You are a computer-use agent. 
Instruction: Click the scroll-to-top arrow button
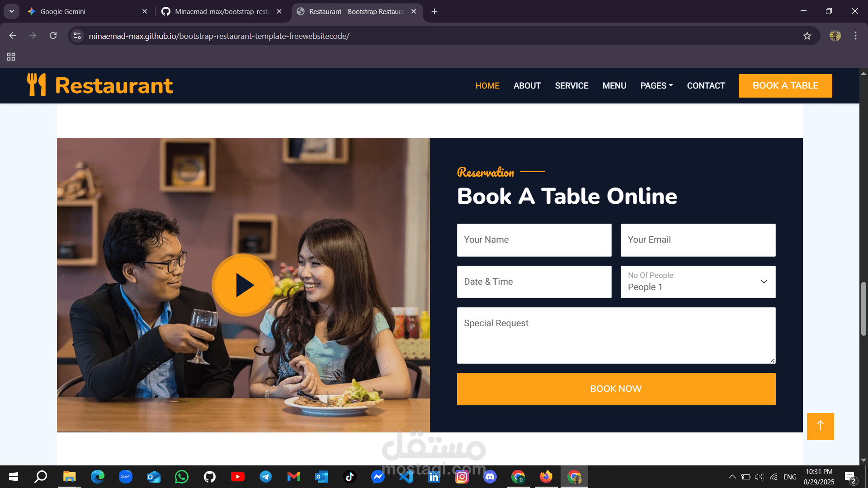820,426
